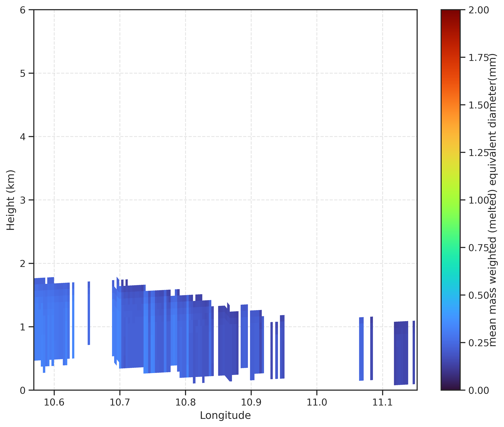Image resolution: width=504 pixels, height=427 pixels.
Task: Click the 10.7 longitude tick label
Action: [x=120, y=402]
